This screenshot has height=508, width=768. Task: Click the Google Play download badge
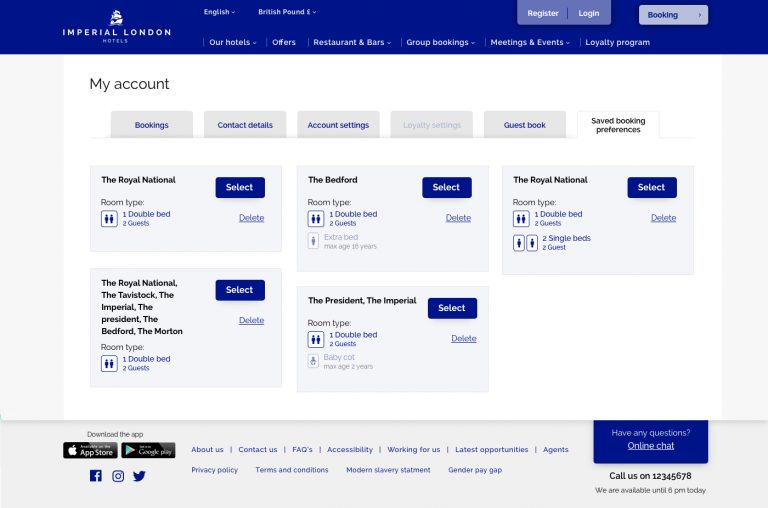click(148, 451)
